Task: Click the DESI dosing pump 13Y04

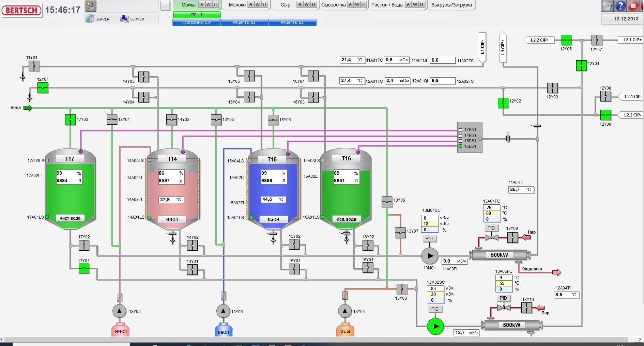Action: pos(344,311)
